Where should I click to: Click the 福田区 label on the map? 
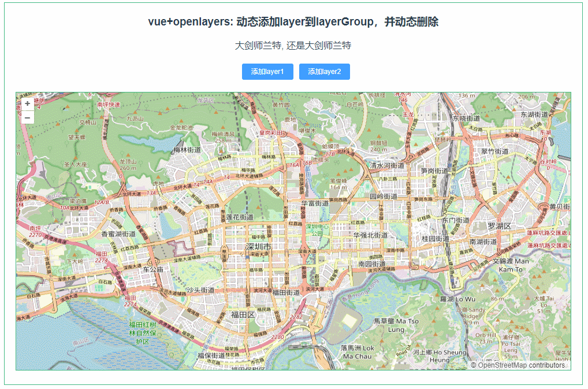pyautogui.click(x=243, y=314)
